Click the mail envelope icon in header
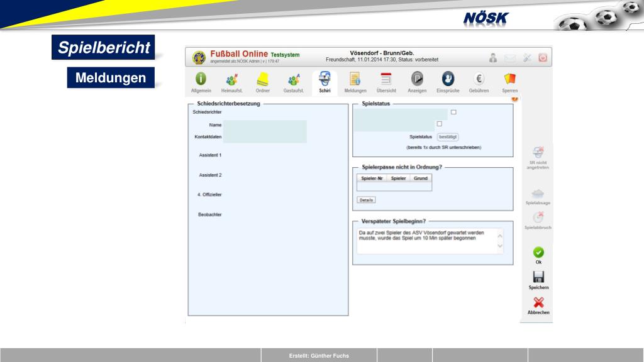The height and width of the screenshot is (362, 644). 510,58
